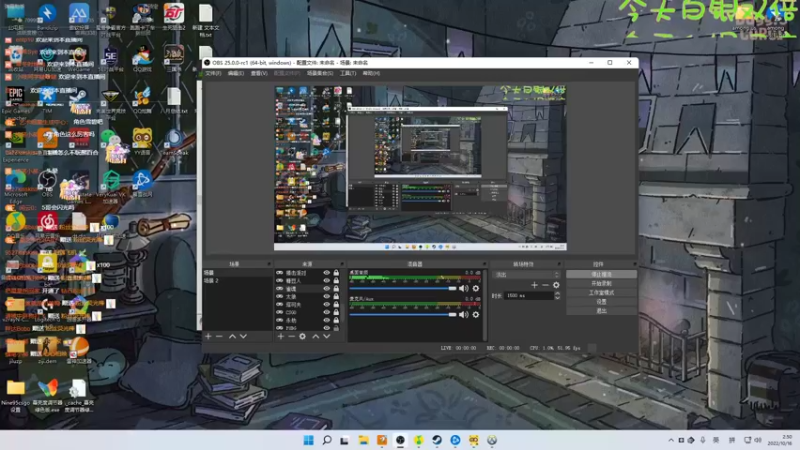Open the Bandizip desktop shortcut
The image size is (800, 450).
coord(47,16)
